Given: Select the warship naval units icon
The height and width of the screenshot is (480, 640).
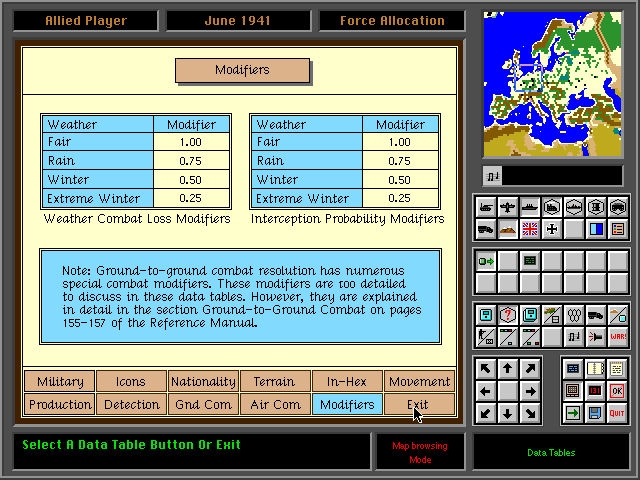Looking at the screenshot, I should 529,207.
